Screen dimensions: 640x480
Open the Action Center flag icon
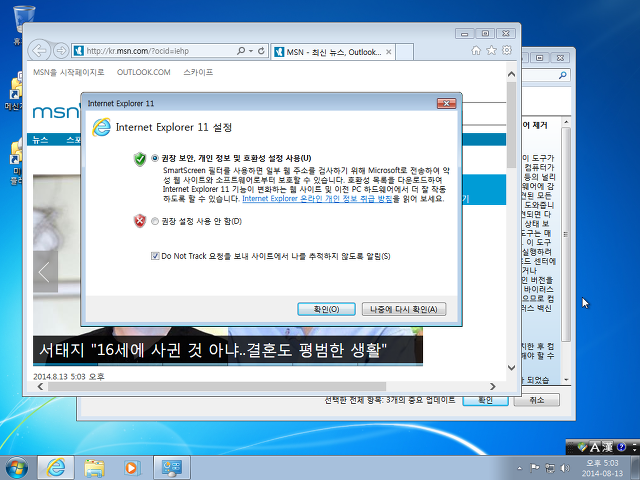click(534, 468)
